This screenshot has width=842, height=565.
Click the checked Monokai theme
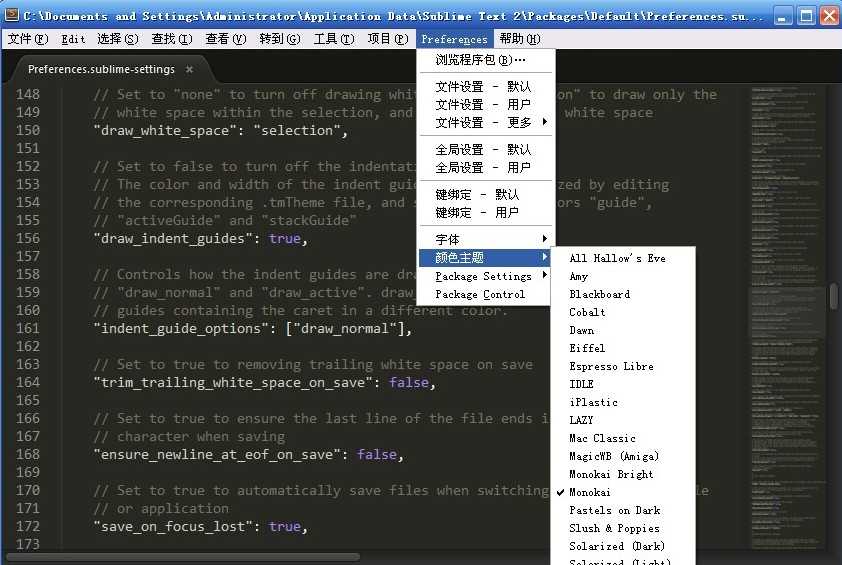click(623, 492)
